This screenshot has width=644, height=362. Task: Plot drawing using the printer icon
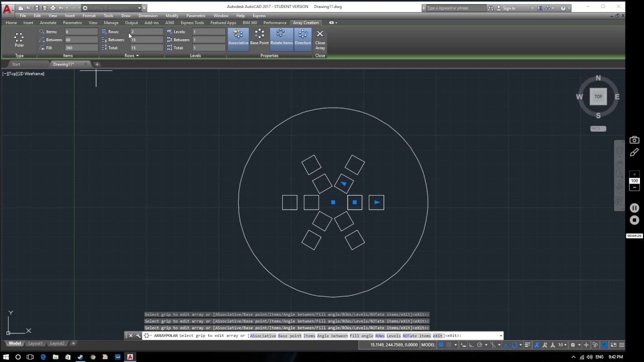tap(53, 8)
